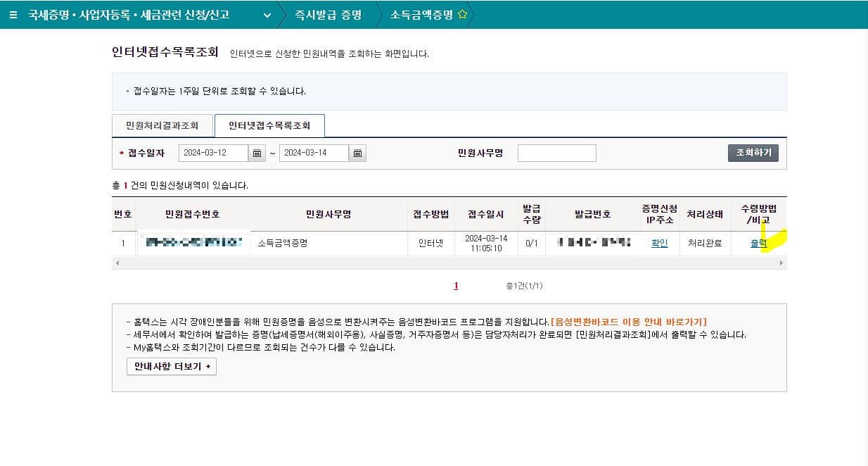This screenshot has width=868, height=466.
Task: Open the 출력 print link
Action: pyautogui.click(x=760, y=243)
